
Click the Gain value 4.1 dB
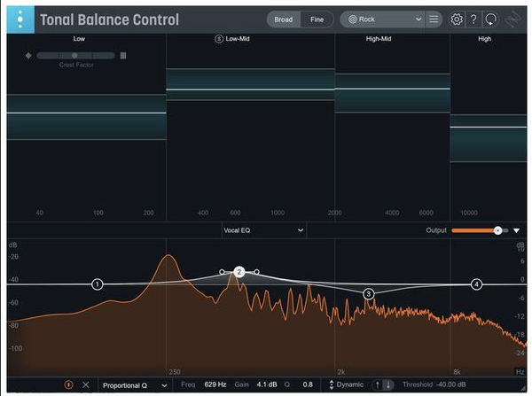[x=267, y=384]
